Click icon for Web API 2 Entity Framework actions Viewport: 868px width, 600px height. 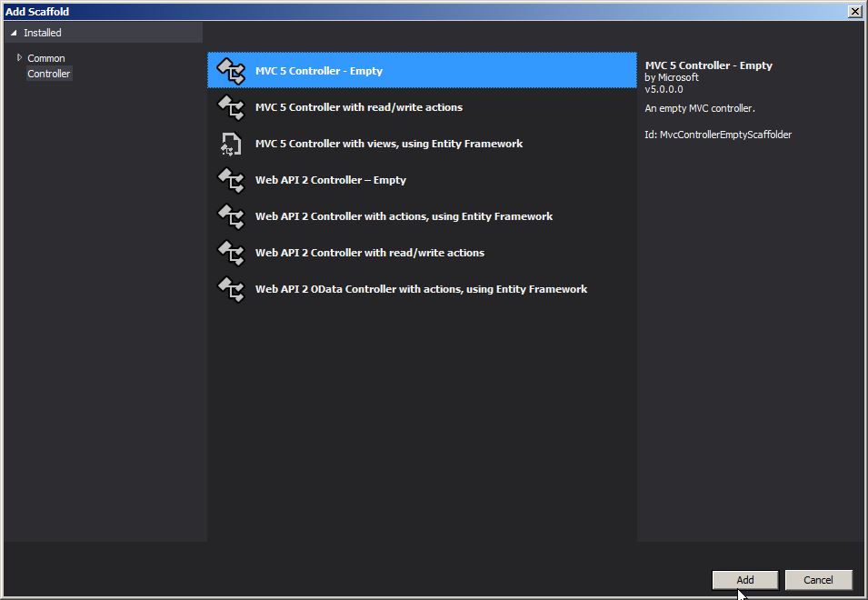tap(232, 216)
